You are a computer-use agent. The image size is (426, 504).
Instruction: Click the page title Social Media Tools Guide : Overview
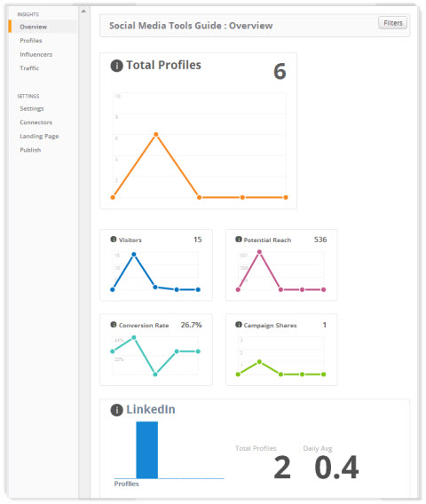tap(191, 26)
